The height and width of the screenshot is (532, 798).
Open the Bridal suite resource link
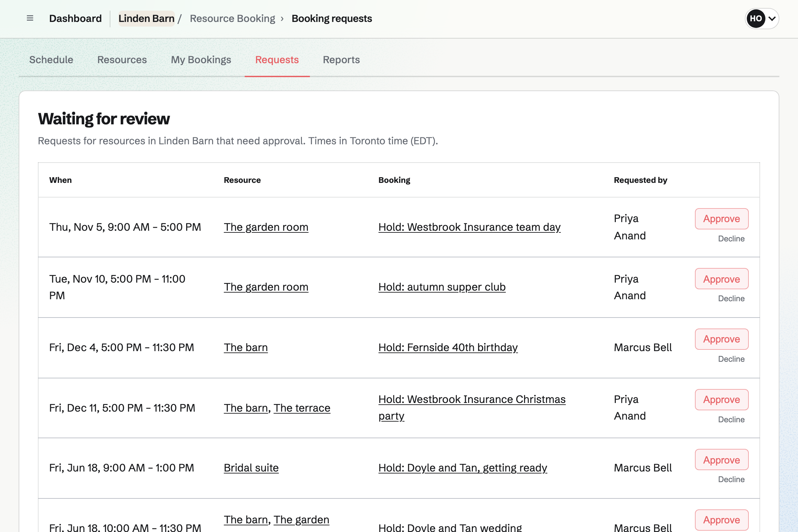(x=251, y=468)
